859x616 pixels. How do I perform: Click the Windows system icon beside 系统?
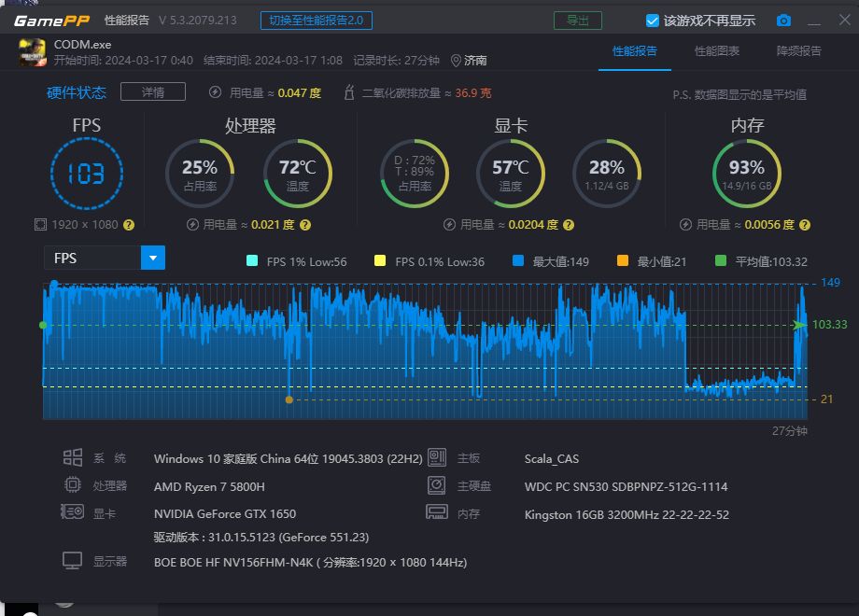[72, 457]
